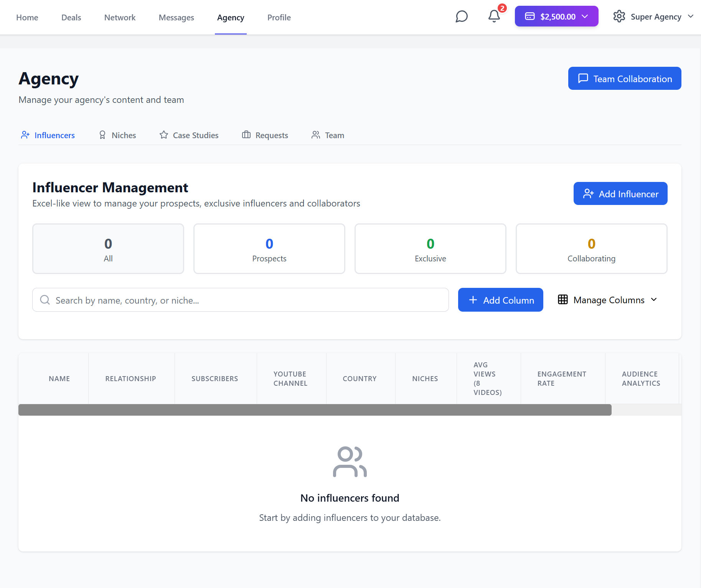The width and height of the screenshot is (701, 588).
Task: Click the influencer search input field
Action: [241, 300]
